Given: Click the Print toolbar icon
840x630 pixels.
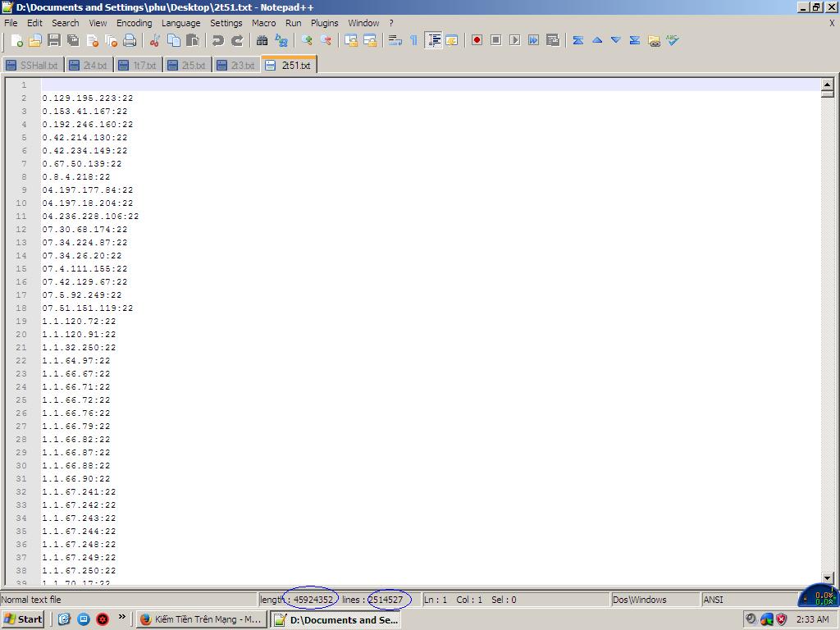Looking at the screenshot, I should pos(130,40).
